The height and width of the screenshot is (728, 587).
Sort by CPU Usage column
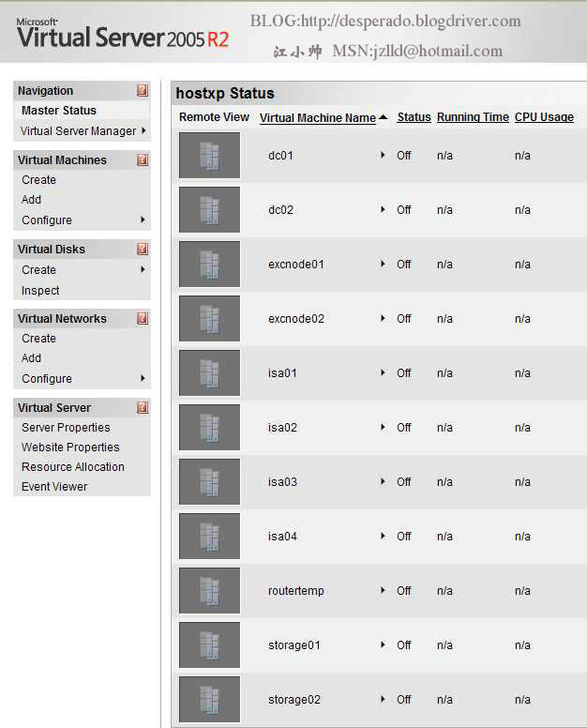tap(544, 117)
